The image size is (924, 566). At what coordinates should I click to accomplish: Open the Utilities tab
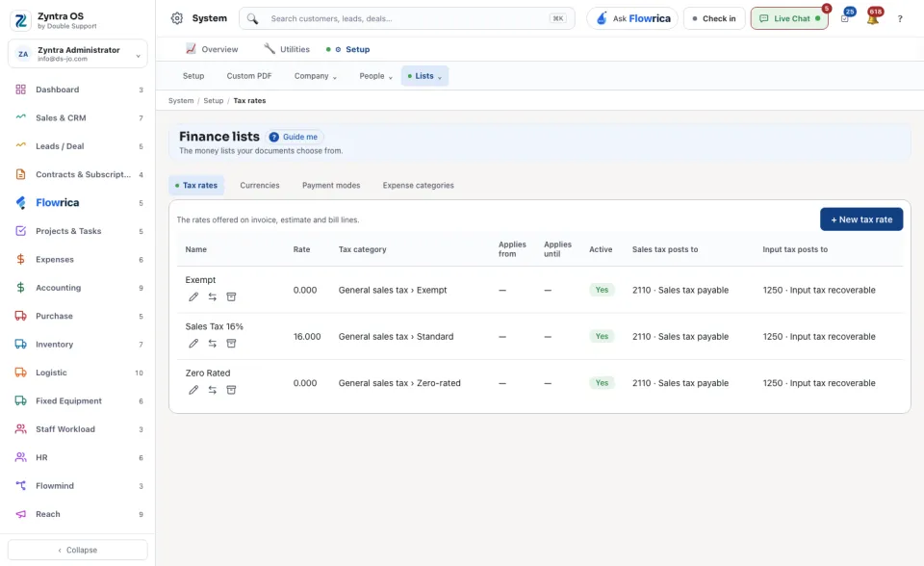pos(287,49)
